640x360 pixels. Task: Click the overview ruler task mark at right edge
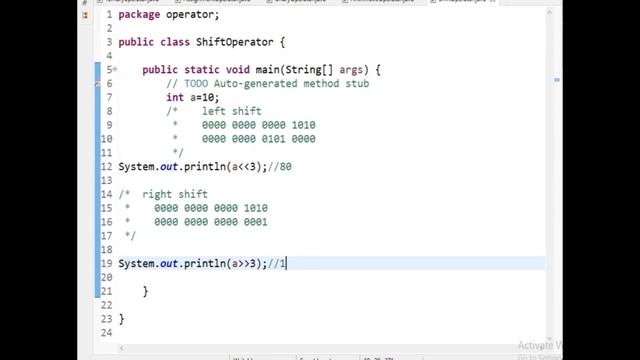[x=557, y=80]
